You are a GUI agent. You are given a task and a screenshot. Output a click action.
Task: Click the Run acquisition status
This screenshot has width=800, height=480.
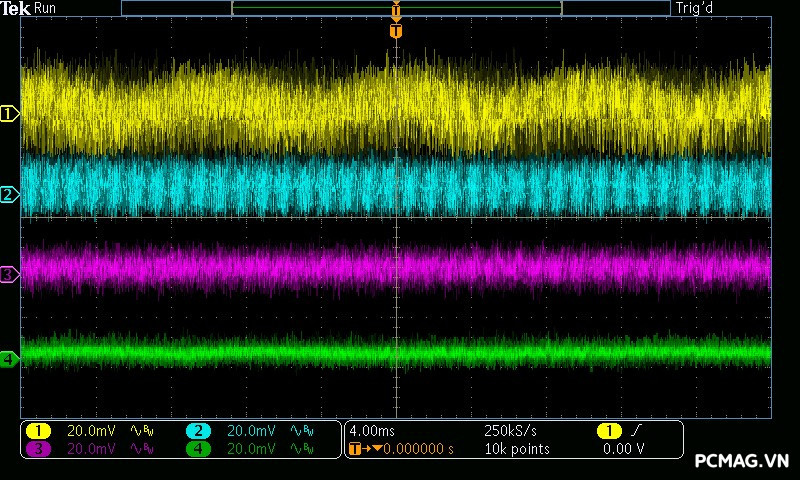click(x=46, y=8)
